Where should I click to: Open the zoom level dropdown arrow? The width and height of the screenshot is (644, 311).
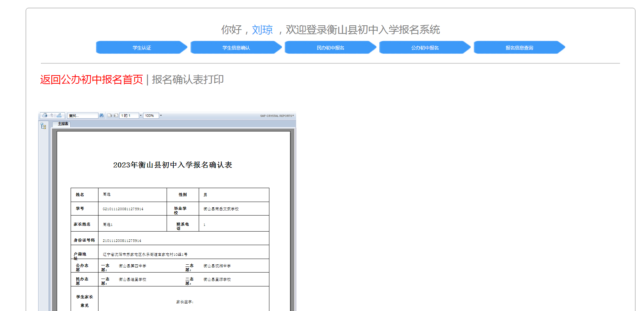point(161,115)
